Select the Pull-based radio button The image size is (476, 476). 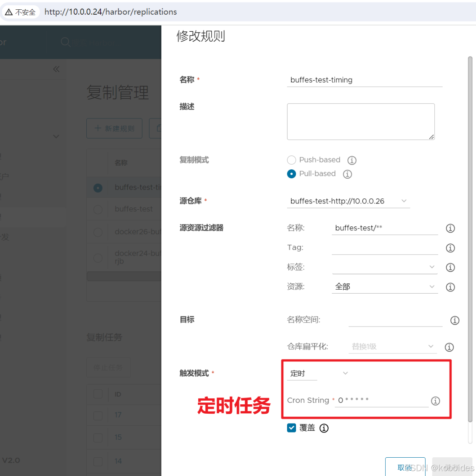point(291,173)
